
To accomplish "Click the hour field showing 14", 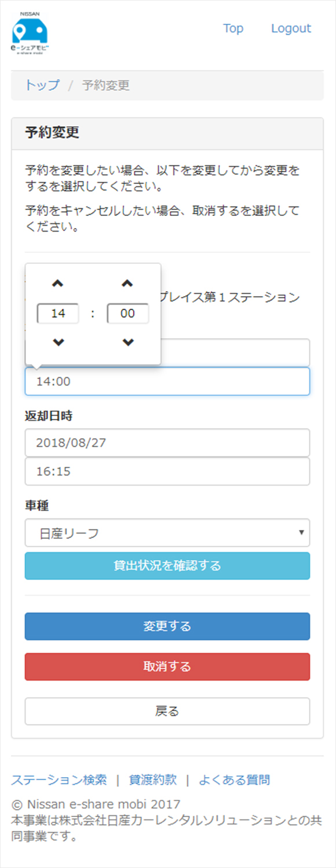I will coord(58,314).
